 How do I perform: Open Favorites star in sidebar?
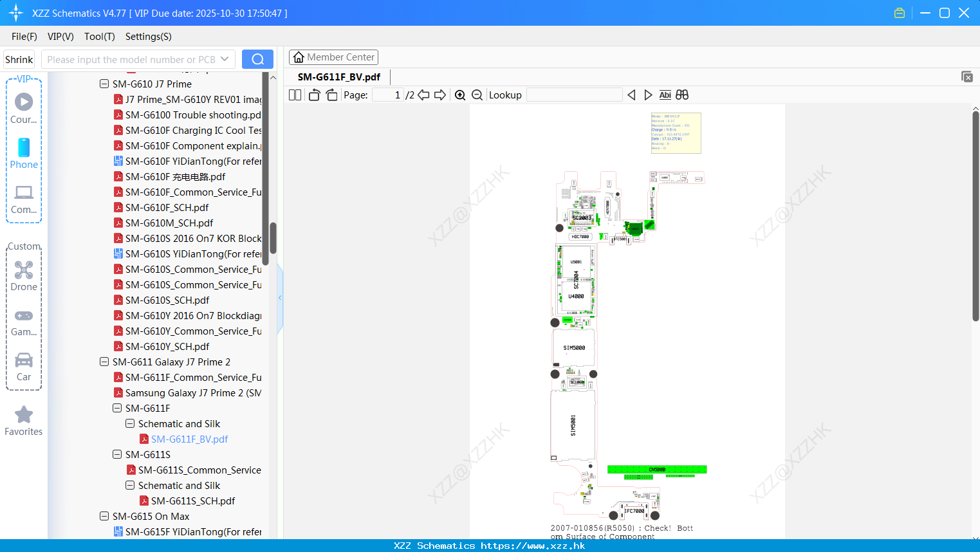pos(24,421)
